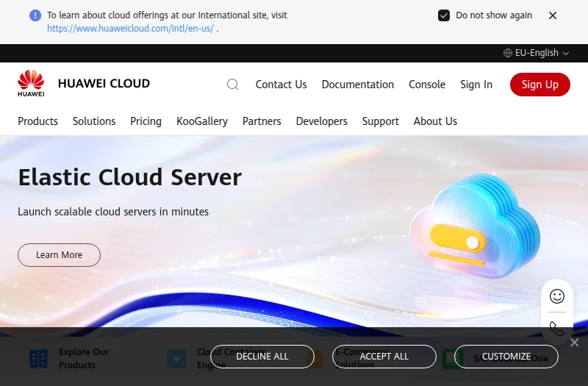The width and height of the screenshot is (588, 386).
Task: Click the Explore Our Products text
Action: click(x=84, y=359)
